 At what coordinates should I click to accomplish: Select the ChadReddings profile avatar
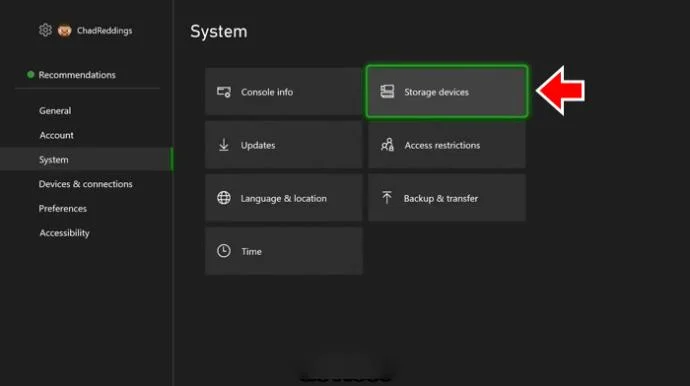pyautogui.click(x=65, y=30)
